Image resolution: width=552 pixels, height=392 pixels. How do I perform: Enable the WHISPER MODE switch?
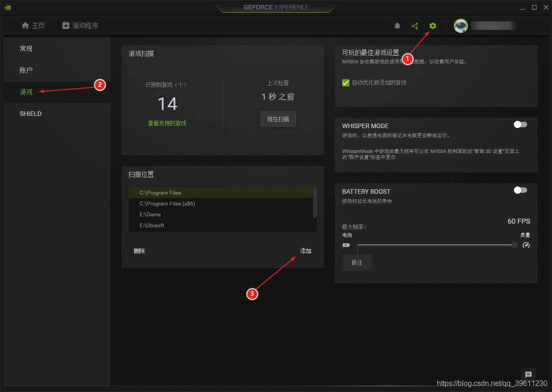[520, 124]
